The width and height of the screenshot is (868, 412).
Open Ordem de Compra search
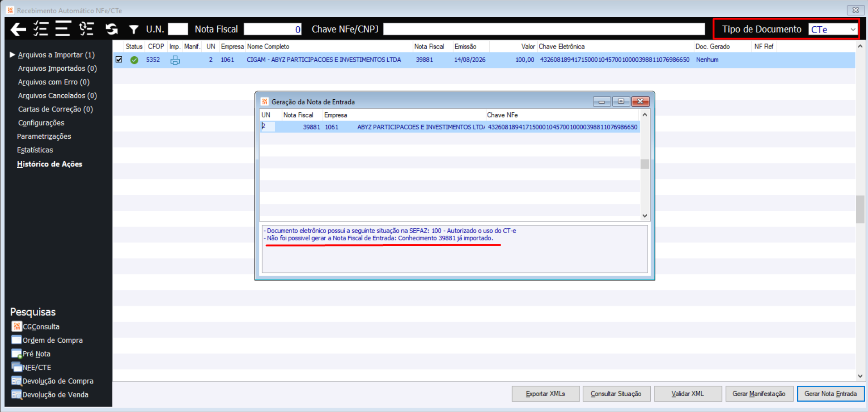pos(47,340)
